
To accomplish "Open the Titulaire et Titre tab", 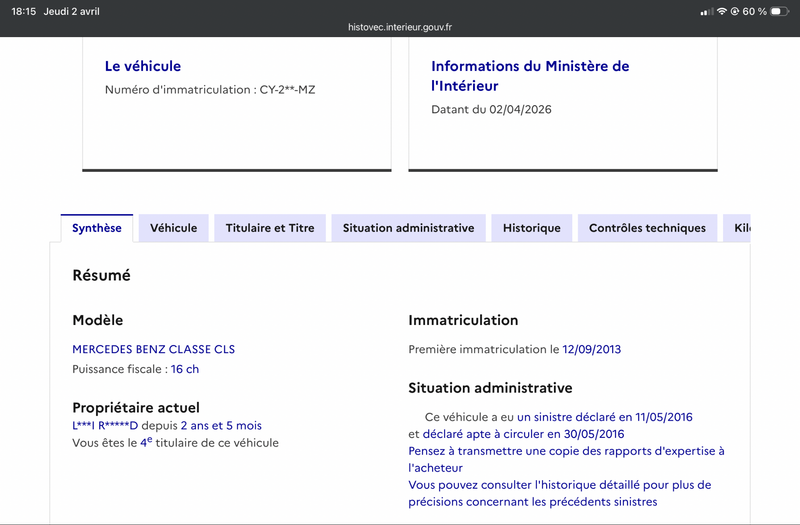I will pyautogui.click(x=270, y=228).
